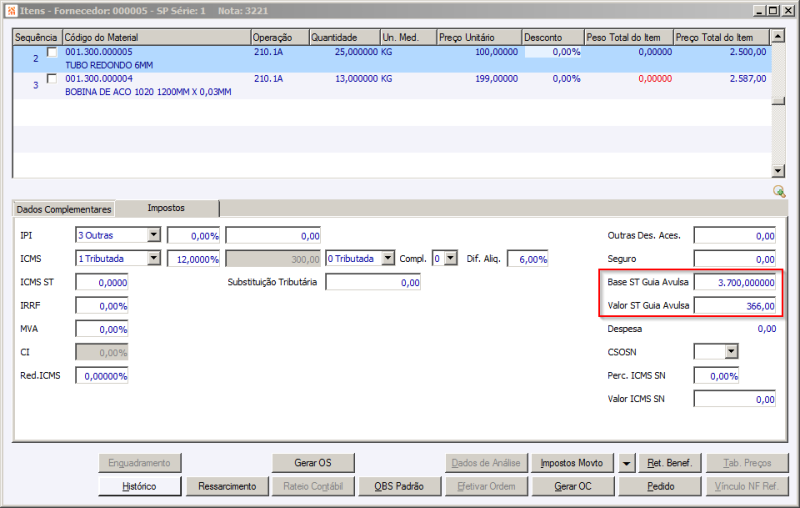The height and width of the screenshot is (508, 800).
Task: Open the CSOSN dropdown
Action: [732, 351]
